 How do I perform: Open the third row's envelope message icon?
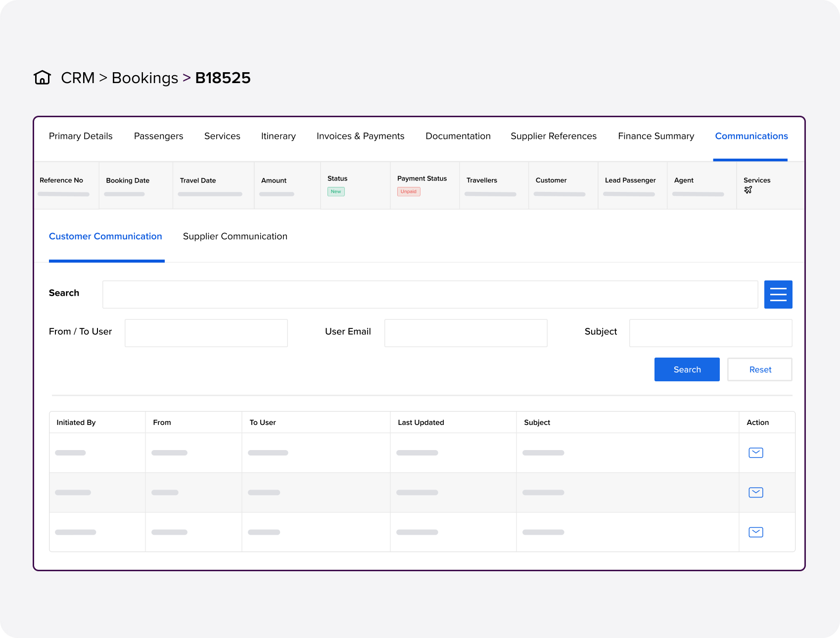(755, 532)
